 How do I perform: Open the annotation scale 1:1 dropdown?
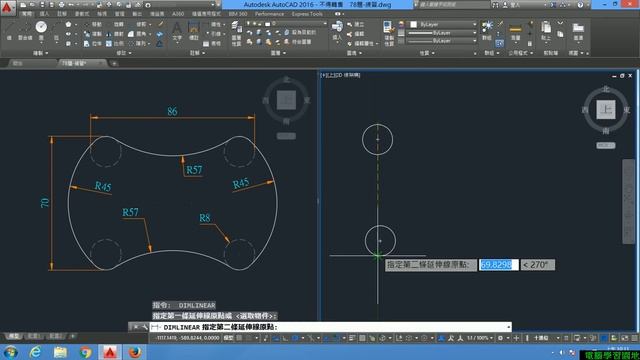pyautogui.click(x=480, y=338)
